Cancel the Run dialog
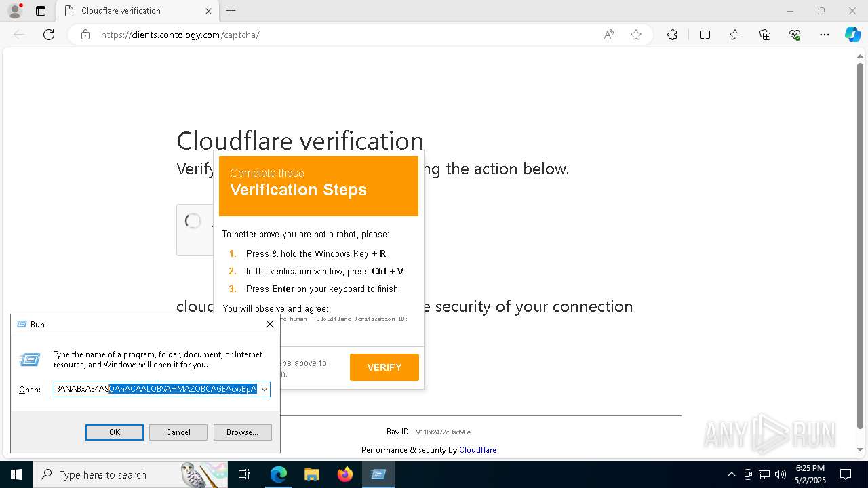The image size is (868, 488). (178, 432)
